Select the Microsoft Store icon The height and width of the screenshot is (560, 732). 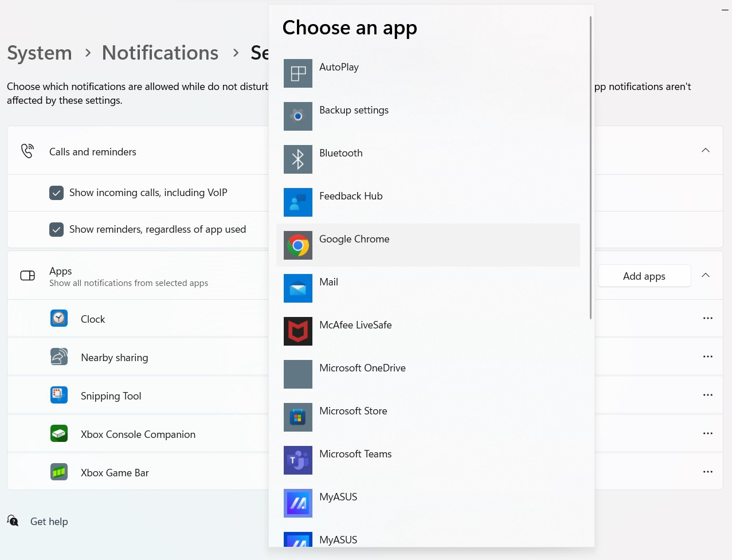tap(298, 417)
